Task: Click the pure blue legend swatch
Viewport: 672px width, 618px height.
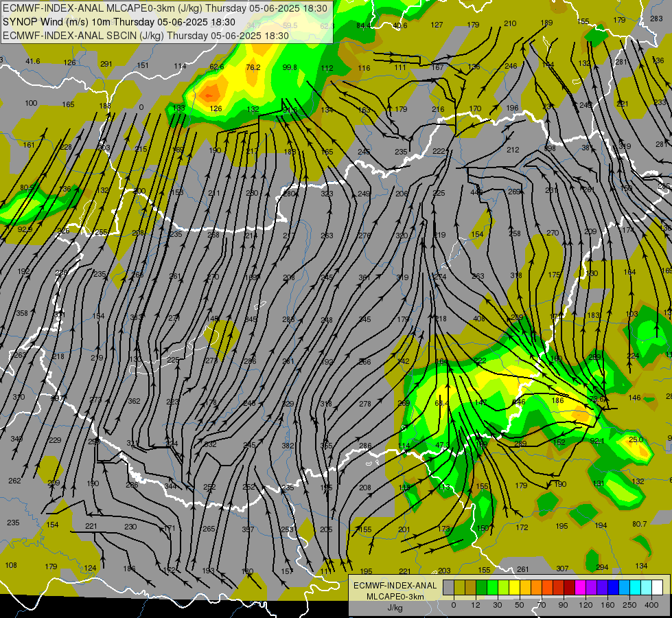Action: tap(614, 588)
